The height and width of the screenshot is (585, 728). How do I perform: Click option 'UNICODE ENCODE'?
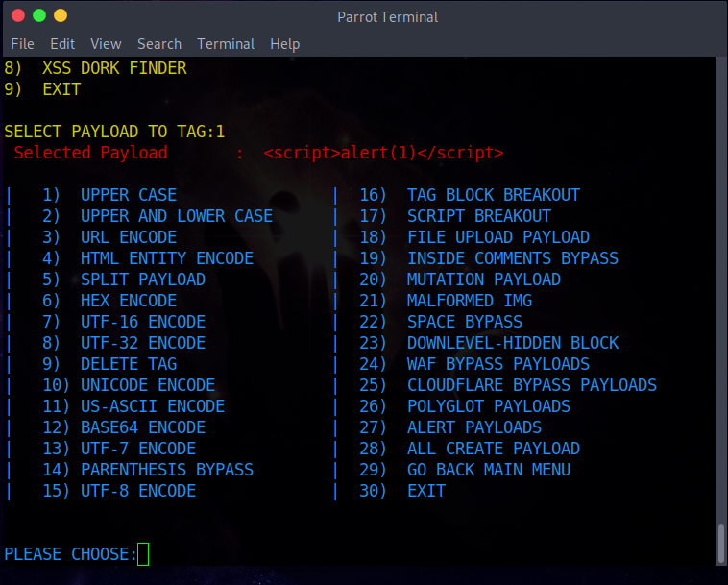pos(148,385)
